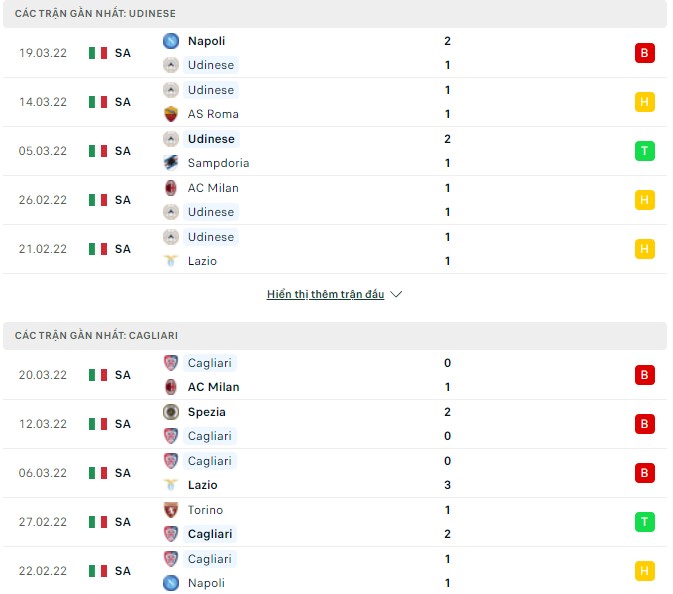Click the green T badge for Udinese–Sampdoria
Viewport: 673px width, 594px height.
pos(644,151)
